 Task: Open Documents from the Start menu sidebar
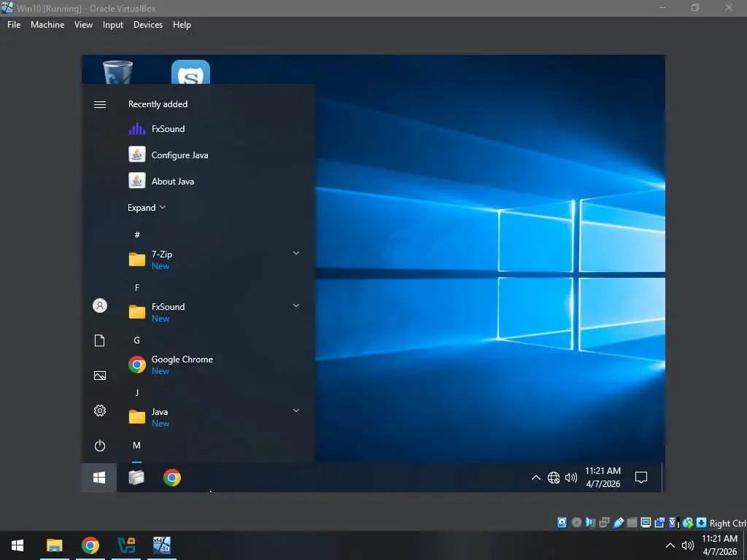click(99, 341)
